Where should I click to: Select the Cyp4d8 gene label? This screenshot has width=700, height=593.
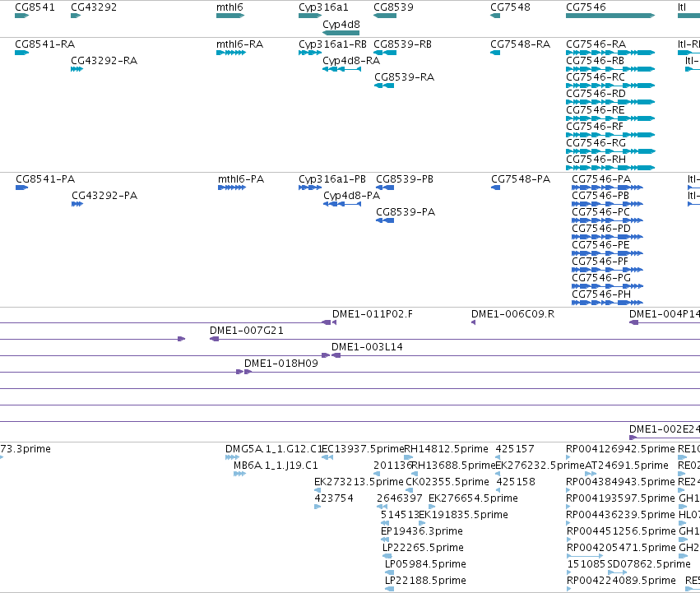point(341,25)
